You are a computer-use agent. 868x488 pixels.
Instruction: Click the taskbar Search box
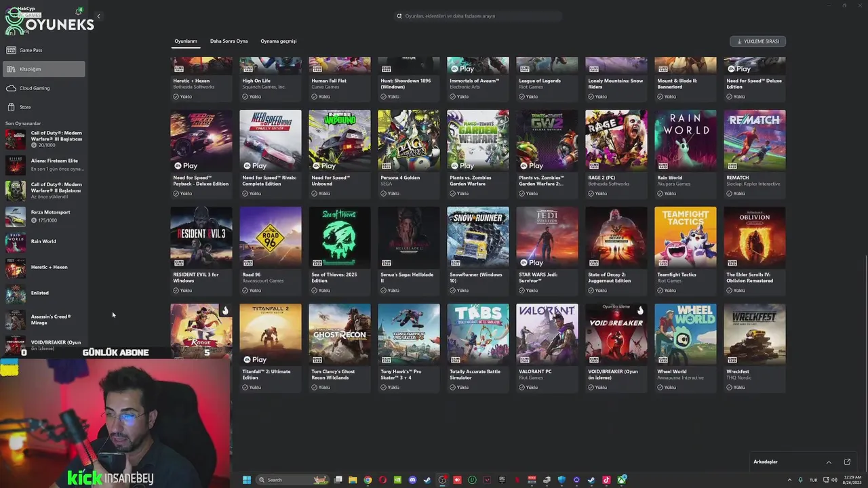click(293, 480)
